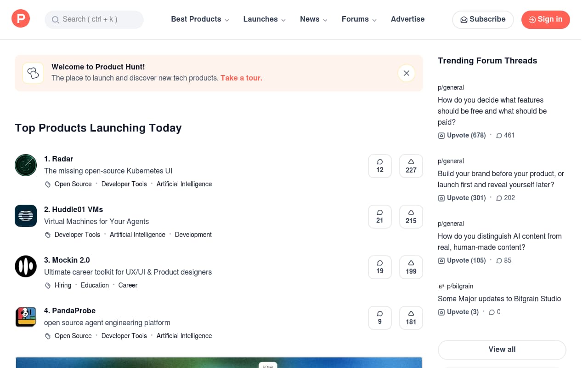Open Mockin 2.0's 19 comments
This screenshot has width=588, height=368.
(380, 267)
